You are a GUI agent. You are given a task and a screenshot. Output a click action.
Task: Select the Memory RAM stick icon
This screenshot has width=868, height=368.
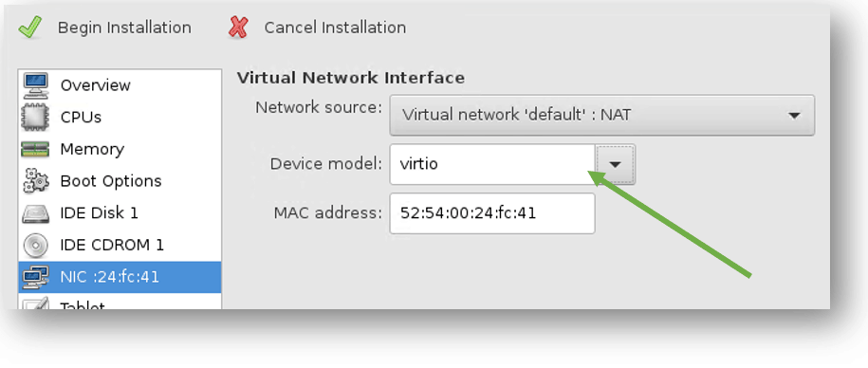click(x=35, y=150)
